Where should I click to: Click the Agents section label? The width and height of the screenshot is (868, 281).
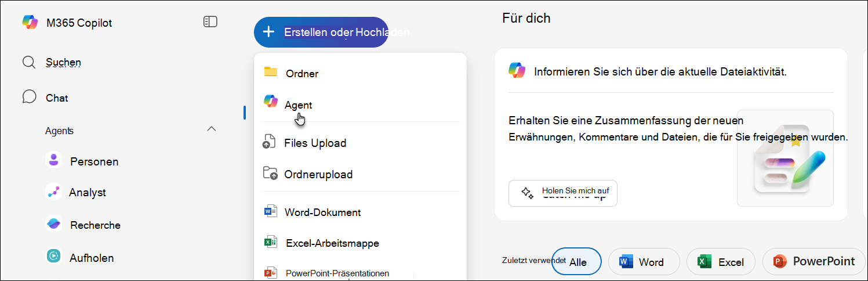click(x=59, y=131)
